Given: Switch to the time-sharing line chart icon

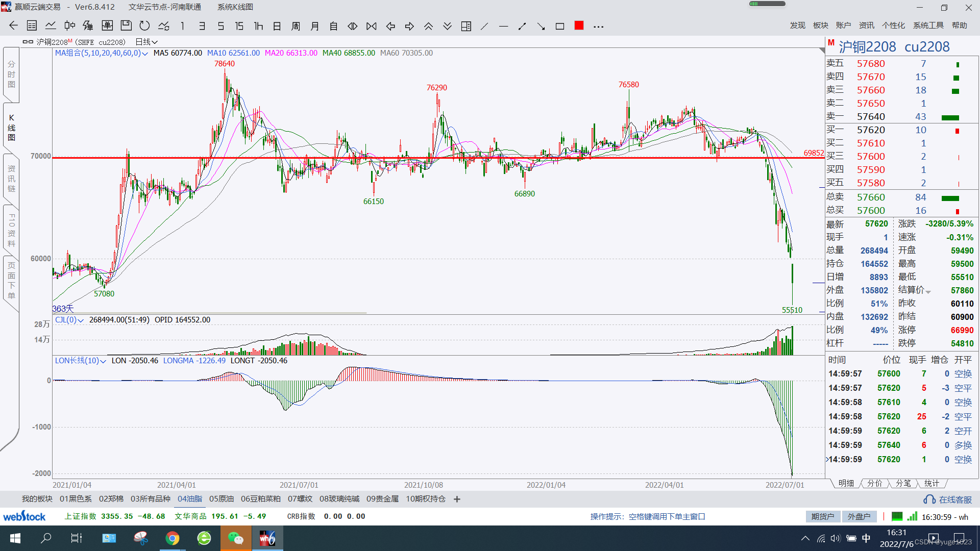Looking at the screenshot, I should click(x=51, y=26).
